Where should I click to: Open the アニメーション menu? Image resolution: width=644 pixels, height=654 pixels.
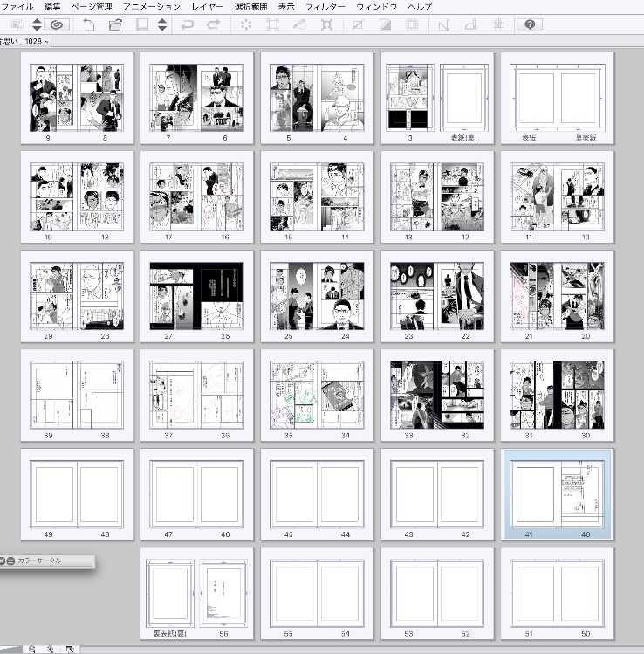tap(152, 7)
